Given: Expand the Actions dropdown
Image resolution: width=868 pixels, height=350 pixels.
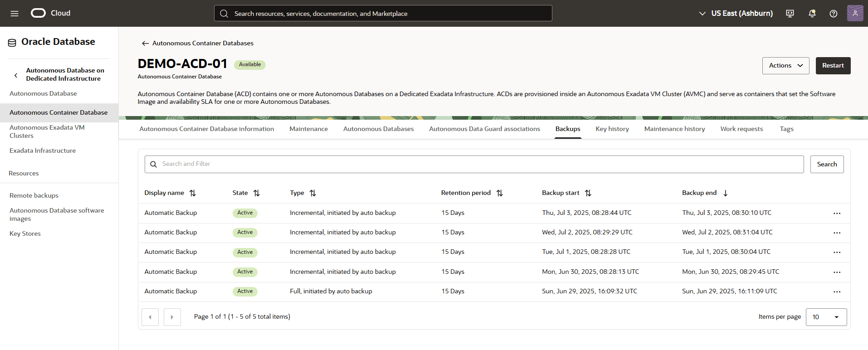Looking at the screenshot, I should 786,66.
